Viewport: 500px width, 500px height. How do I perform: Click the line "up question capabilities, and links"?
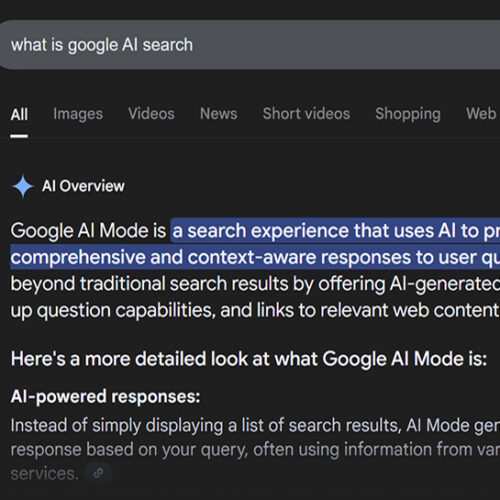tap(152, 311)
